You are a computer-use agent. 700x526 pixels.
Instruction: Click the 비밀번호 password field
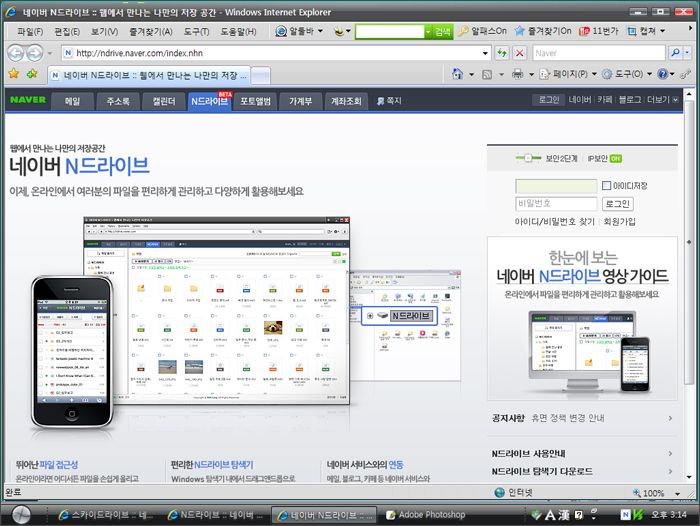pyautogui.click(x=556, y=204)
